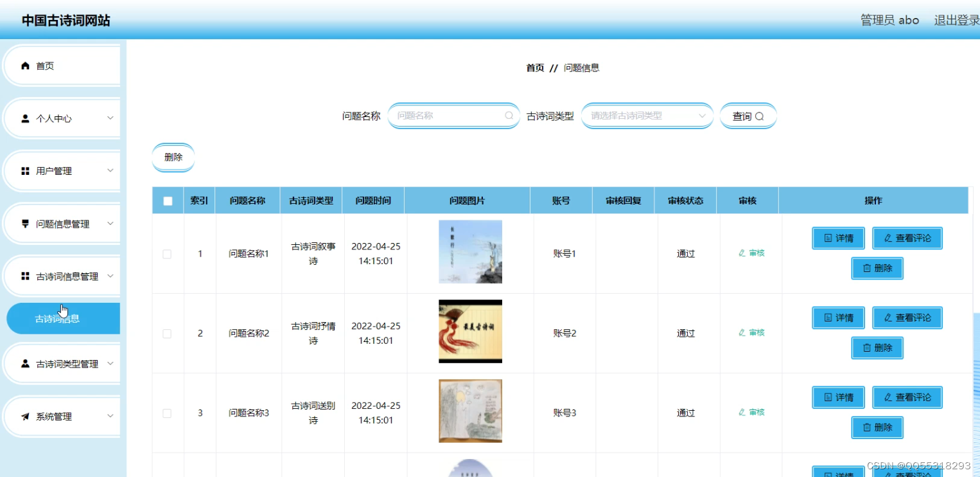Click the 管理员 abo account label
Viewport: 980px width, 477px height.
point(889,20)
